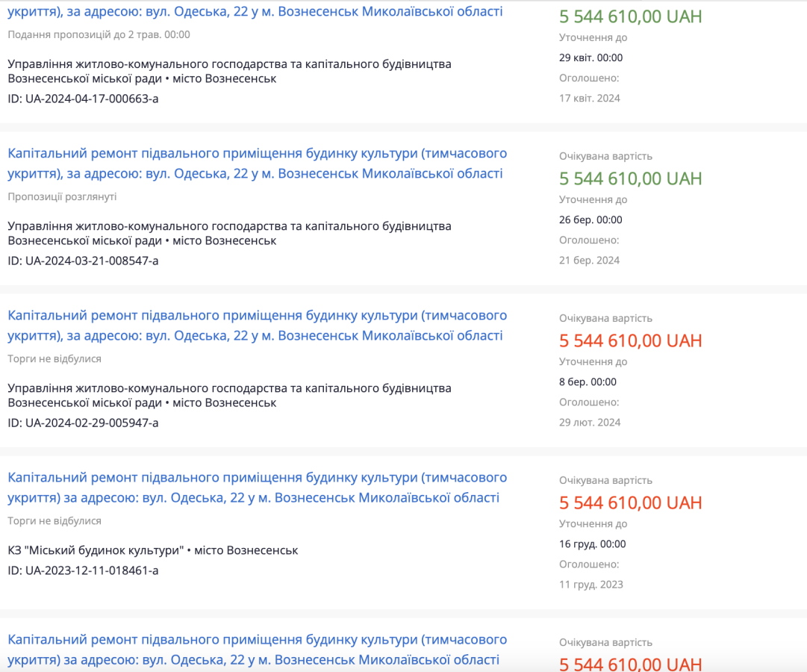The image size is (807, 672).
Task: Click tender ID UA-2024-04-17-000663-a
Action: (x=83, y=99)
